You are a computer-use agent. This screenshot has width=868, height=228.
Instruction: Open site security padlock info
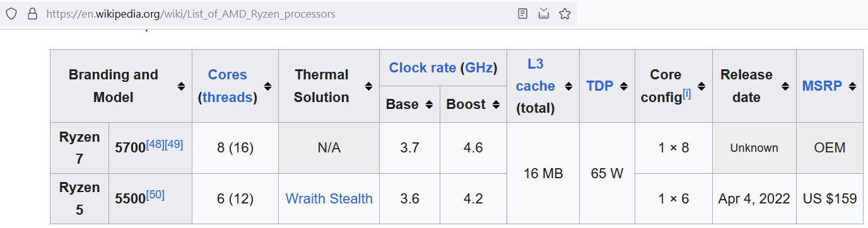pyautogui.click(x=33, y=13)
